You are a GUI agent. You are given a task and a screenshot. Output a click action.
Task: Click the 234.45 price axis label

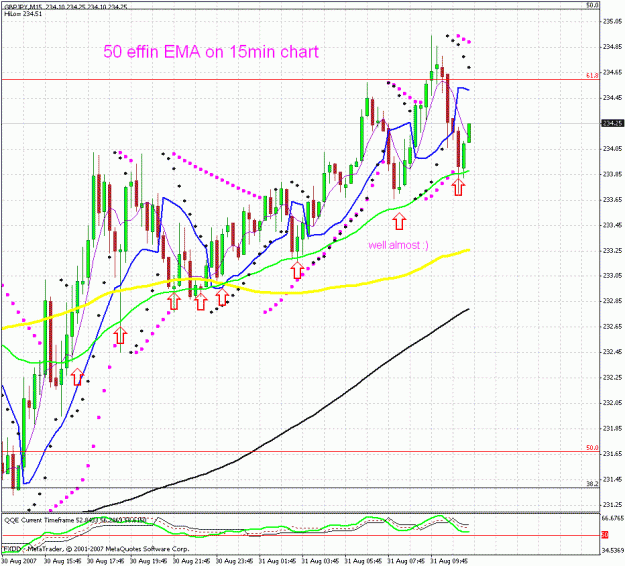coord(613,98)
